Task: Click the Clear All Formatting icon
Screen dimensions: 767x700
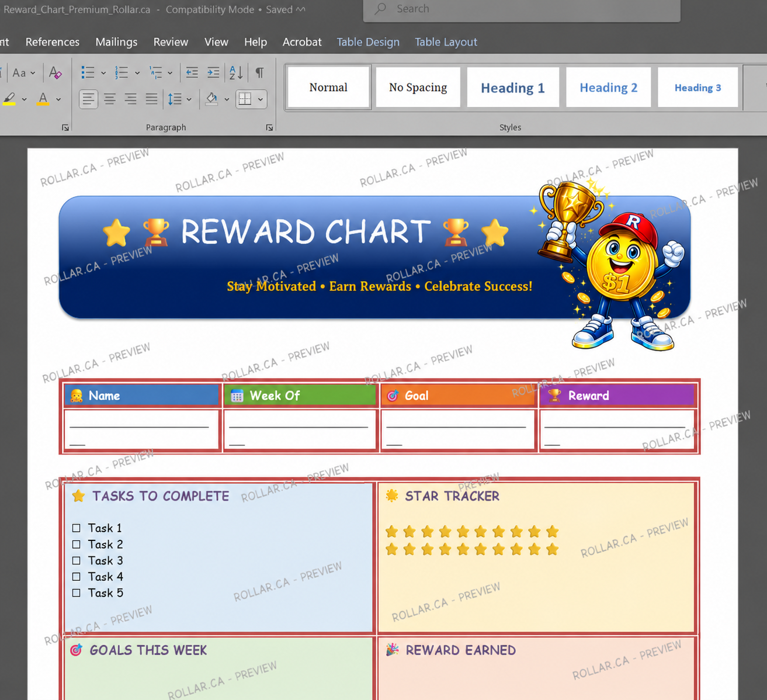Action: 55,72
